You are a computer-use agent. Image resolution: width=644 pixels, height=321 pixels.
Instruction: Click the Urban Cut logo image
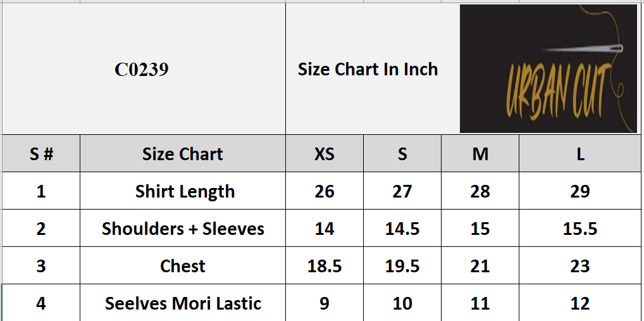(x=548, y=68)
